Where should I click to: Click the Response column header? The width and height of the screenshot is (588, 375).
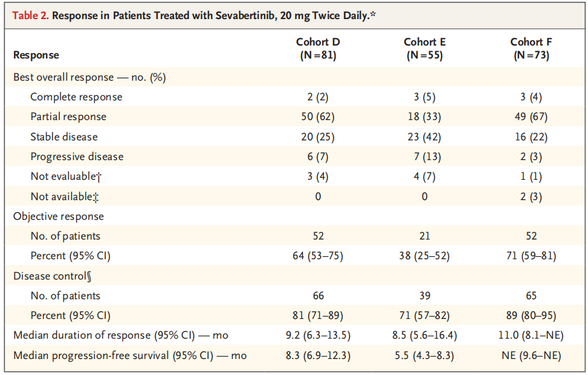pyautogui.click(x=36, y=55)
